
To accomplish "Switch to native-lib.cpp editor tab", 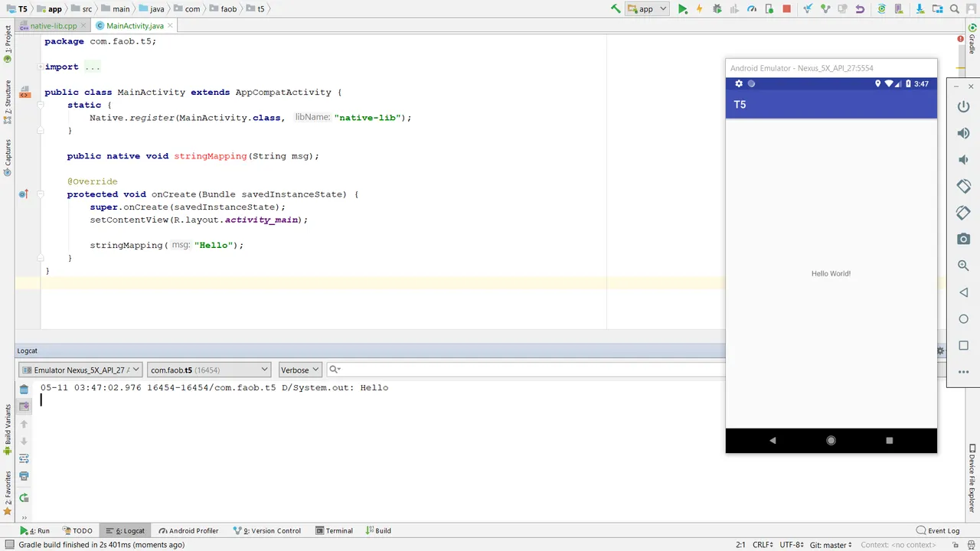I will 53,25.
